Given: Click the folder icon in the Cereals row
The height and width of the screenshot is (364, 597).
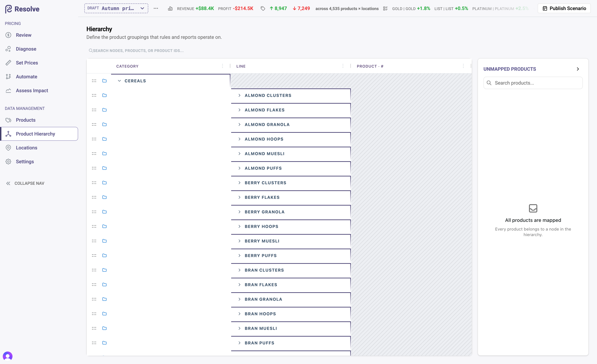Looking at the screenshot, I should tap(104, 81).
